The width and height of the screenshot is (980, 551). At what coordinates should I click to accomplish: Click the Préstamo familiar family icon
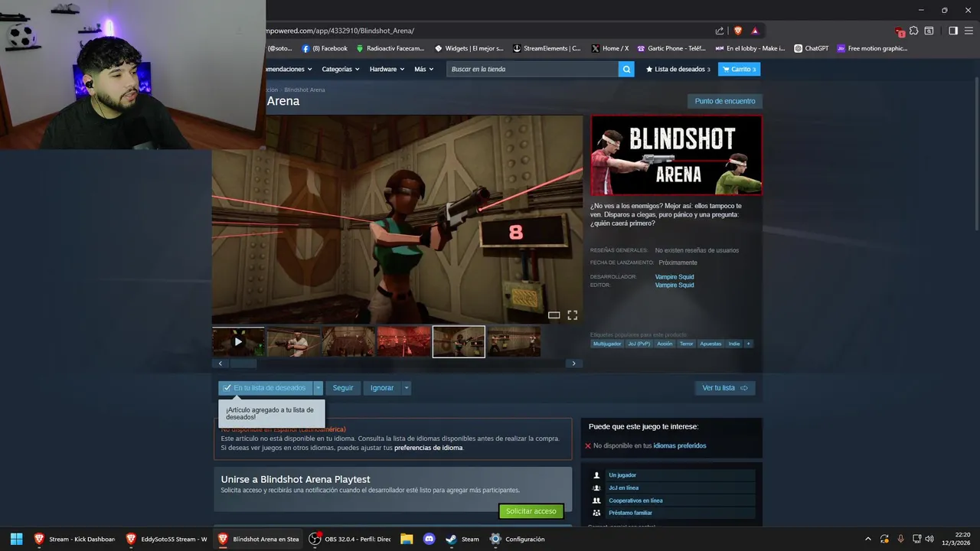596,513
